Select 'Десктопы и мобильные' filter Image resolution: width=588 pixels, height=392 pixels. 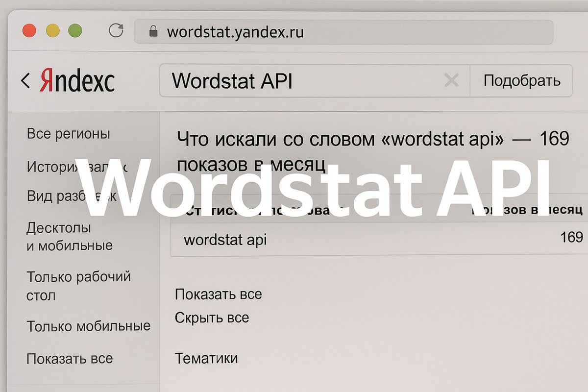pos(70,237)
